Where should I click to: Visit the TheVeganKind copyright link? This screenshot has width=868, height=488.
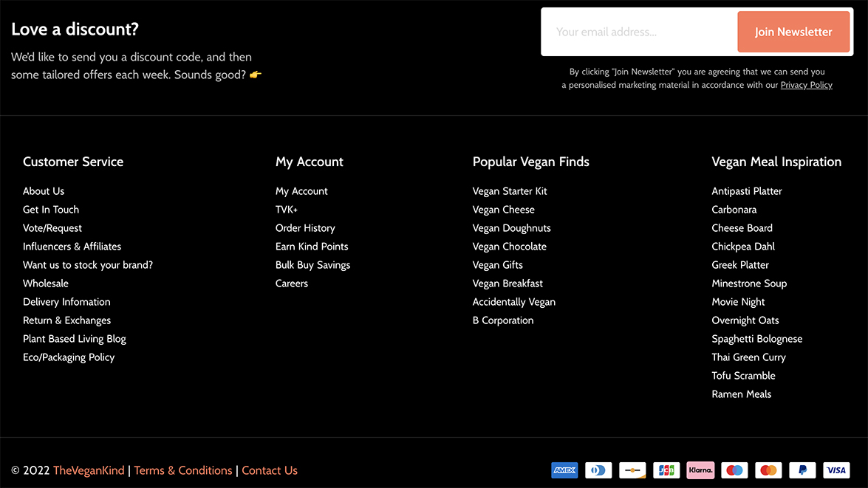click(89, 470)
